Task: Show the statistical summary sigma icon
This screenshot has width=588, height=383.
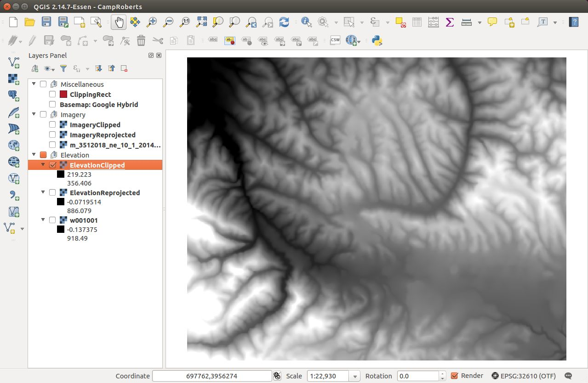Action: (x=450, y=22)
